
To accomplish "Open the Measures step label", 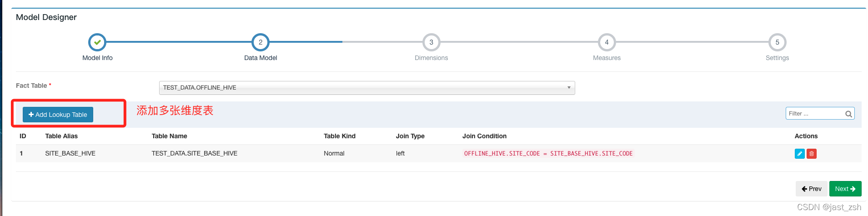I will pyautogui.click(x=607, y=58).
